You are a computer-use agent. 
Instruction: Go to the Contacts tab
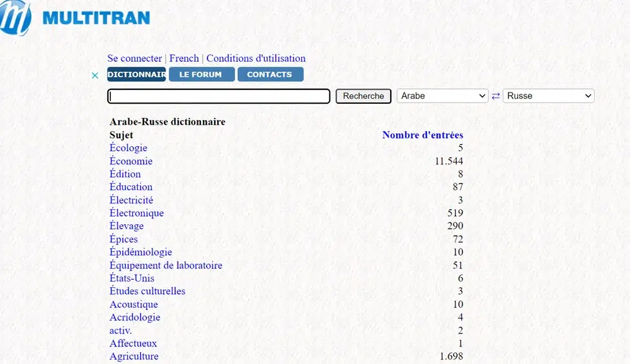[270, 74]
